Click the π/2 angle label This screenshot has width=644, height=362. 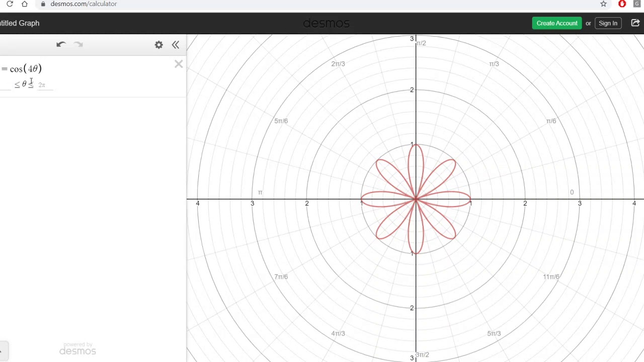(x=421, y=43)
